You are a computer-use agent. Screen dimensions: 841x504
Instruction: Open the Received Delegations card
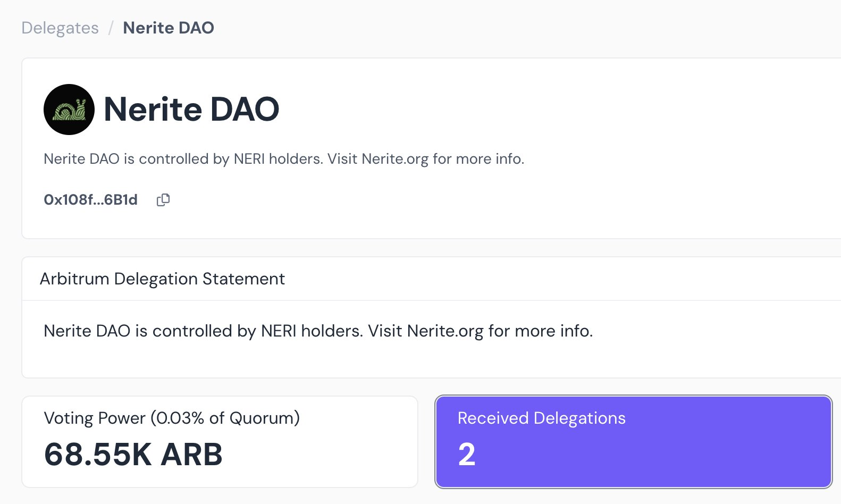(x=634, y=442)
